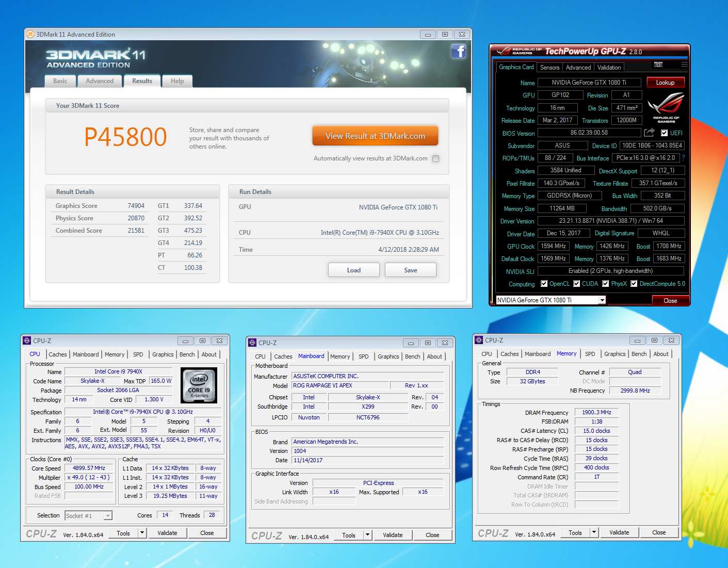Click the title bar icon of the CPU-Z window showing the Mainboard tab

252,343
